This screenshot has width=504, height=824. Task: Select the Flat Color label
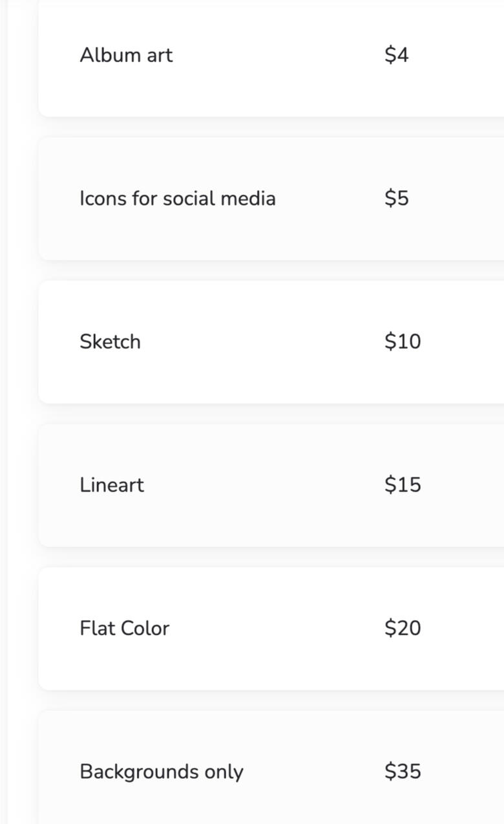[x=124, y=628]
